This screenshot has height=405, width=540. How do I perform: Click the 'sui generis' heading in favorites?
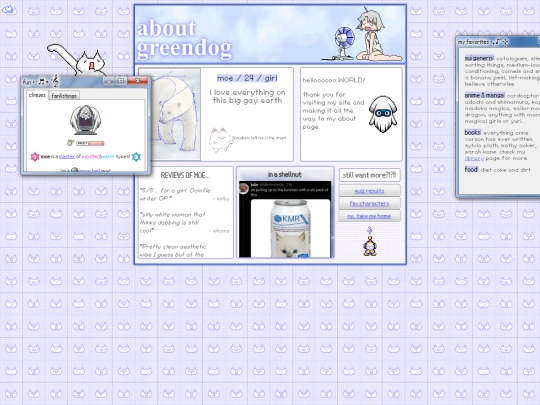(x=479, y=58)
